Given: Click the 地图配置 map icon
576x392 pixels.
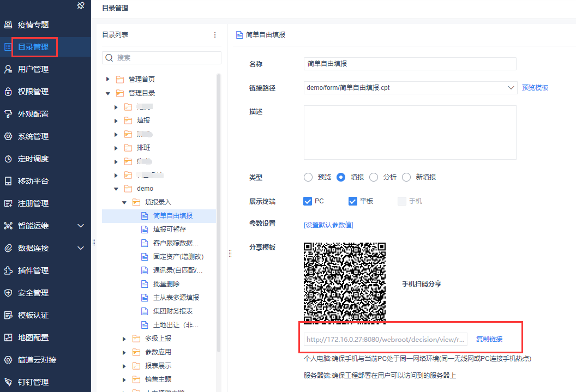Looking at the screenshot, I should pos(8,337).
